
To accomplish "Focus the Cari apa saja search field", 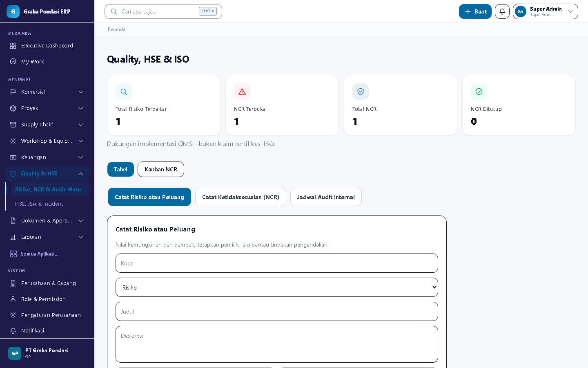I will tap(163, 11).
